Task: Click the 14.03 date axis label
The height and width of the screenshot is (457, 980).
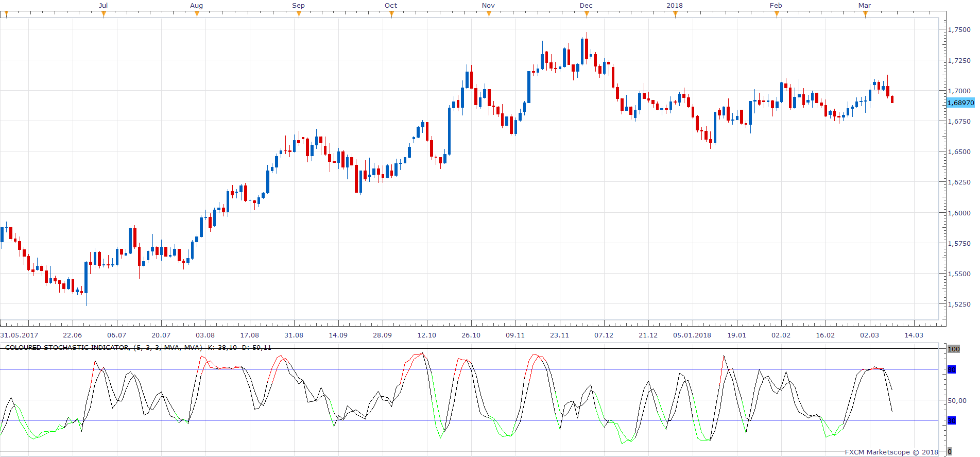Action: point(914,335)
